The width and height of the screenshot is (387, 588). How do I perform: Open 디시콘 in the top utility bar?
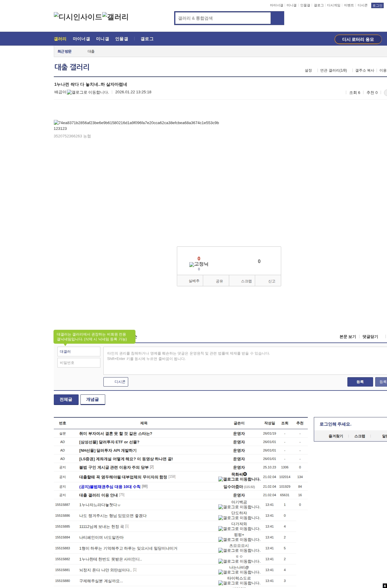coord(363,5)
